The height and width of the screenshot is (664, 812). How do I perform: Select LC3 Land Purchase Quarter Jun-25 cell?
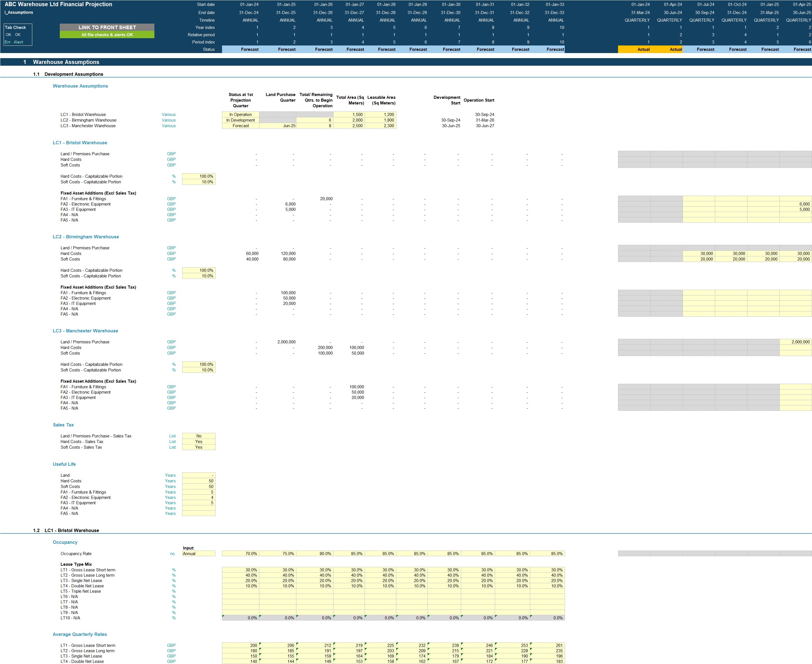coord(278,126)
